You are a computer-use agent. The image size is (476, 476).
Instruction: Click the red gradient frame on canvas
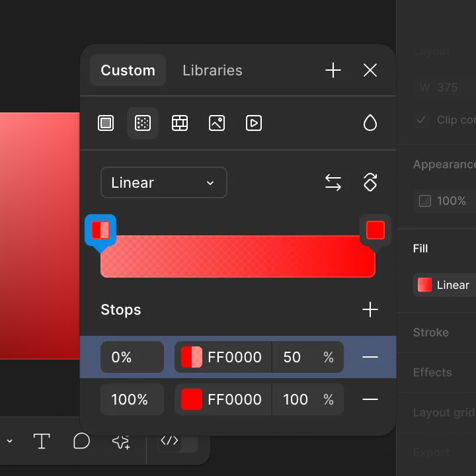pos(40,236)
